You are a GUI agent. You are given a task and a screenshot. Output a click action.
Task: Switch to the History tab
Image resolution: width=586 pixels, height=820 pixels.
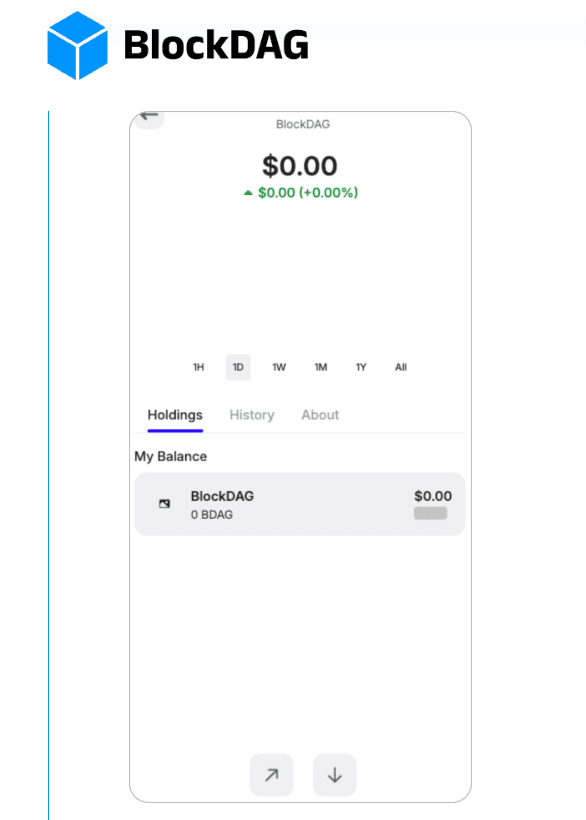[251, 415]
